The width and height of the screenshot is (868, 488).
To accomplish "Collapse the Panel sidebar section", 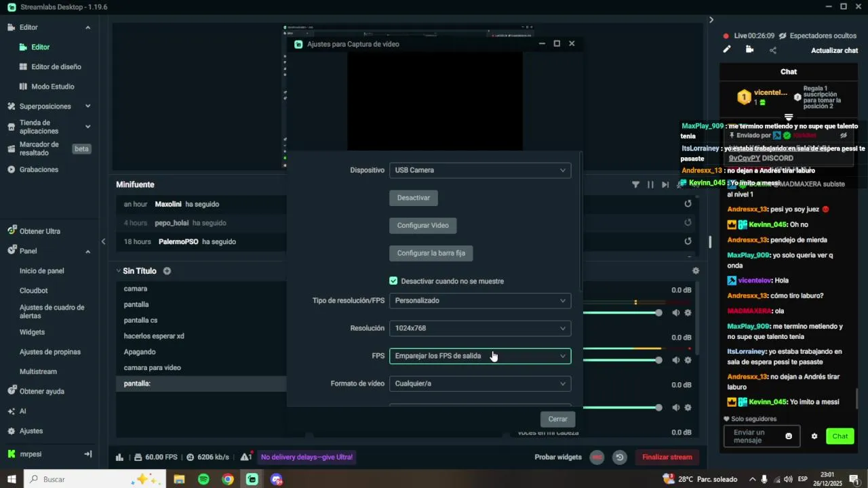I will pos(88,251).
